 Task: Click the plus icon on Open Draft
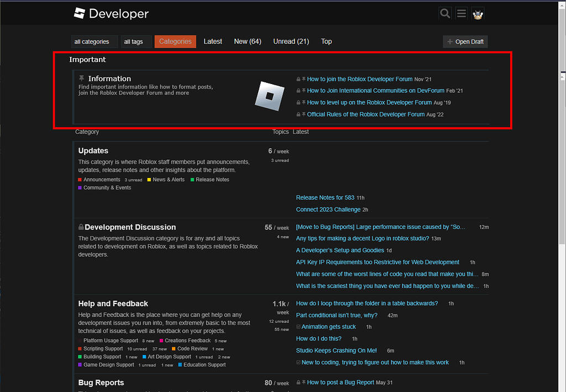pos(450,42)
